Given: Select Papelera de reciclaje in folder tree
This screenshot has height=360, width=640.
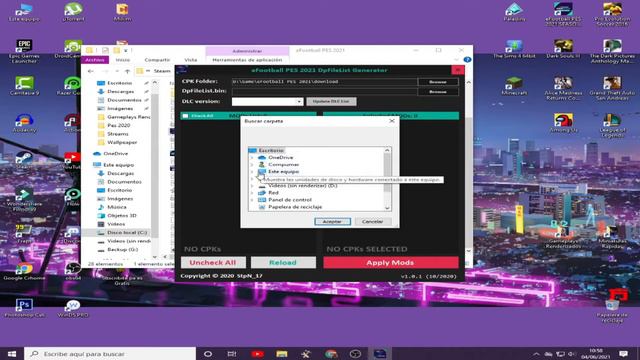Looking at the screenshot, I should [x=295, y=207].
